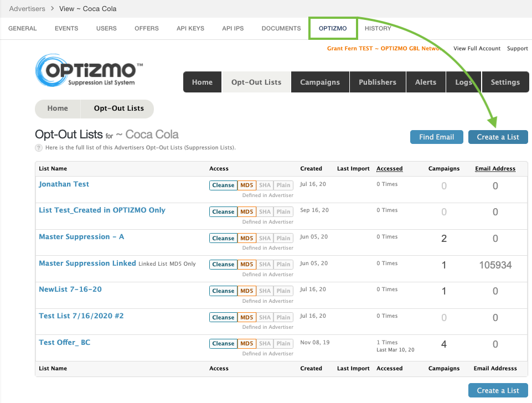The width and height of the screenshot is (532, 403).
Task: Open the Master Suppression Linked list
Action: pos(87,263)
